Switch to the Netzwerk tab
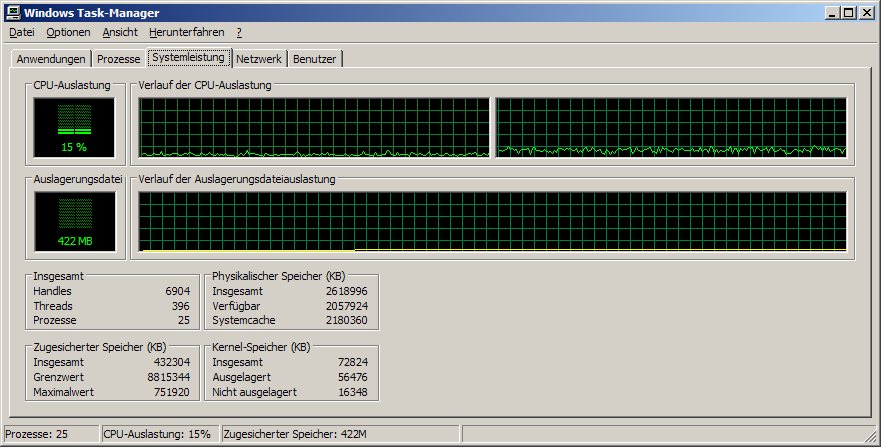 point(258,59)
